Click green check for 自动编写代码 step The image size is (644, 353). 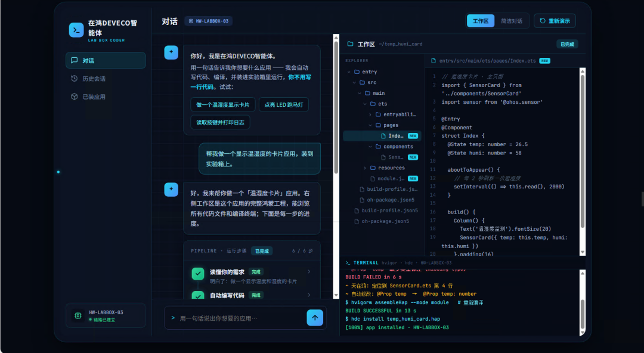(198, 295)
